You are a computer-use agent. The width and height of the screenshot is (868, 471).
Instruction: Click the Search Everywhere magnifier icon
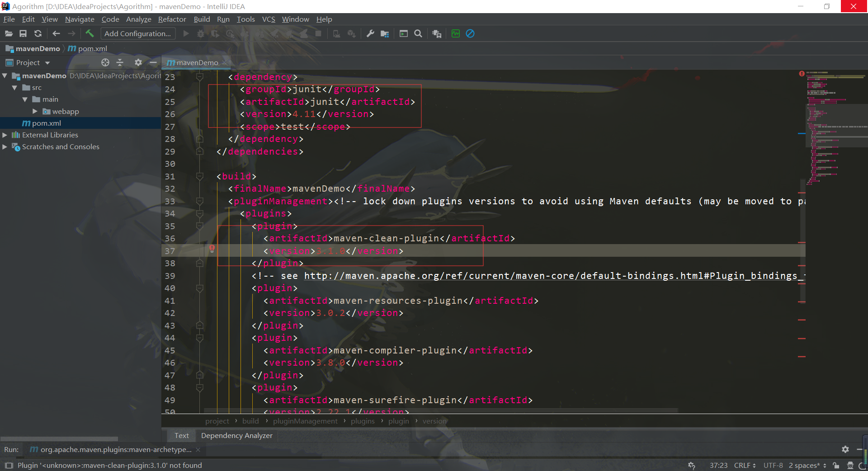[x=418, y=33]
